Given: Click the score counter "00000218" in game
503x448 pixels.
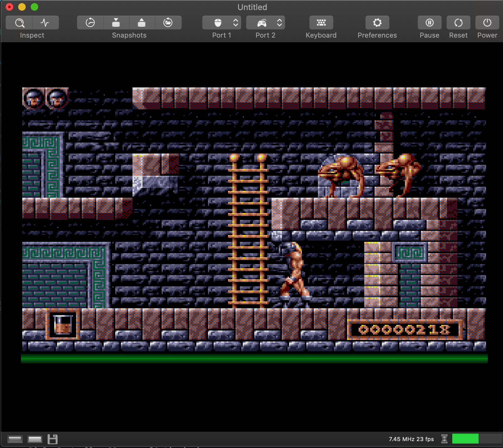Looking at the screenshot, I should [404, 330].
